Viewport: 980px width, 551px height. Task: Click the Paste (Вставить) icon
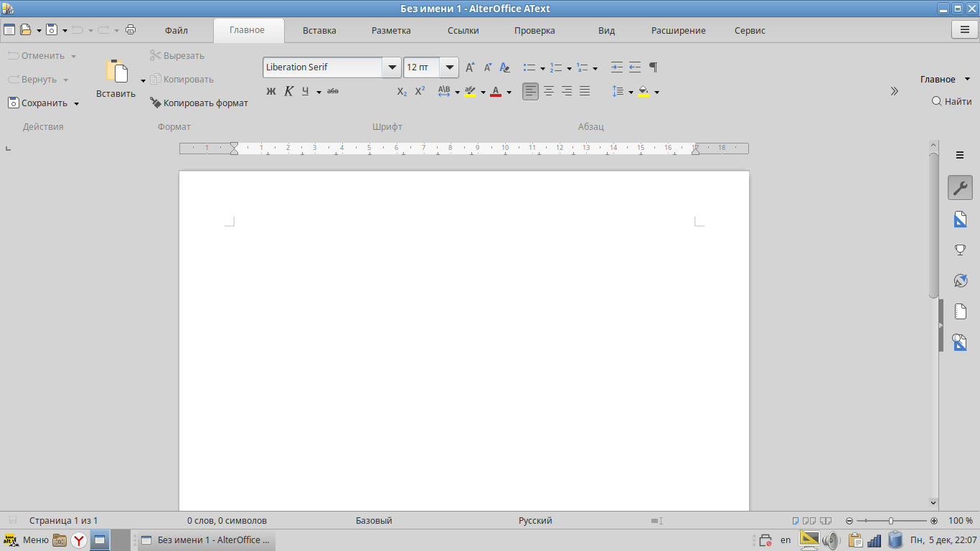(116, 71)
